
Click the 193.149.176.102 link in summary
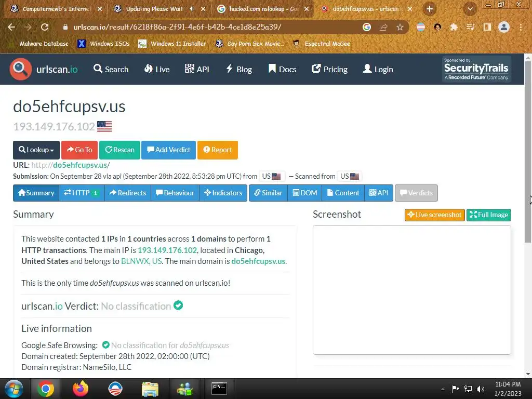pos(167,250)
